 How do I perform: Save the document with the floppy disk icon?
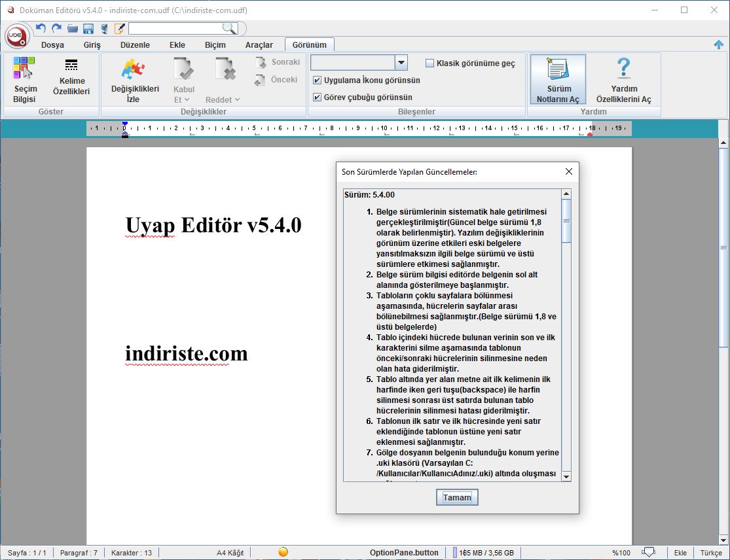pyautogui.click(x=88, y=29)
